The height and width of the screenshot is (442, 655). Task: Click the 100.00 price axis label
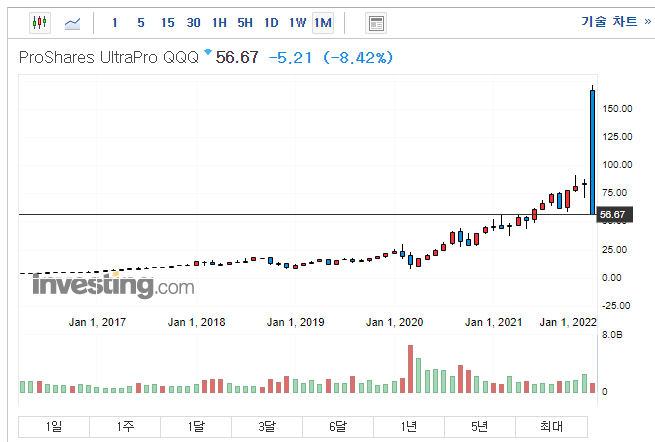pos(617,165)
